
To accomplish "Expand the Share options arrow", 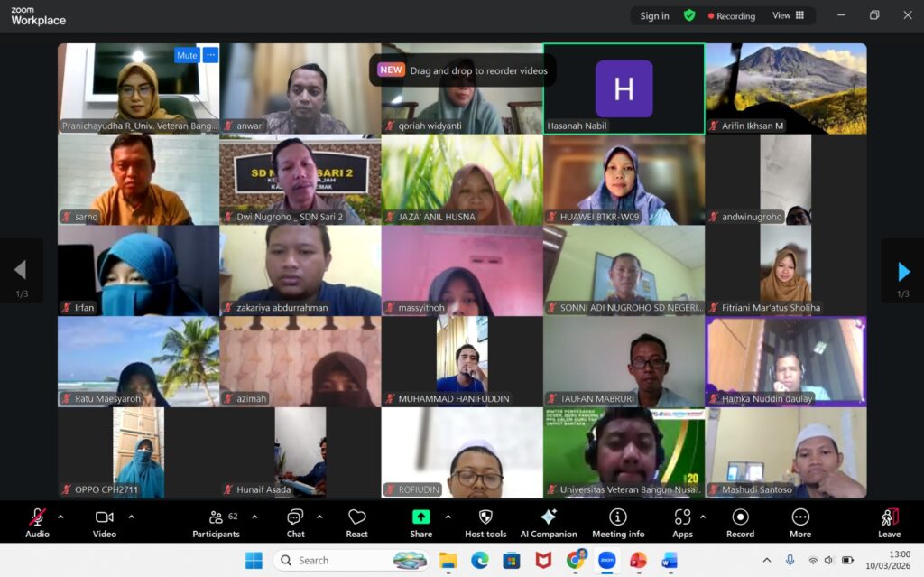I will (x=448, y=517).
